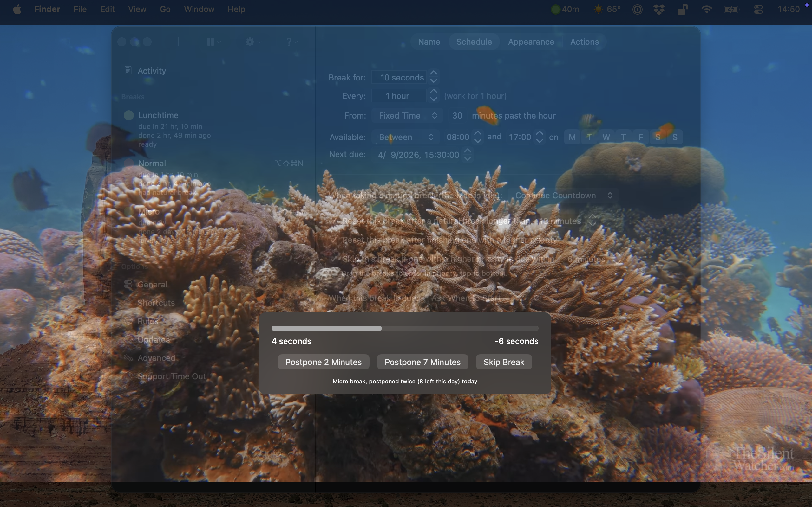Open Dropbox icon in the menu bar

tap(659, 10)
